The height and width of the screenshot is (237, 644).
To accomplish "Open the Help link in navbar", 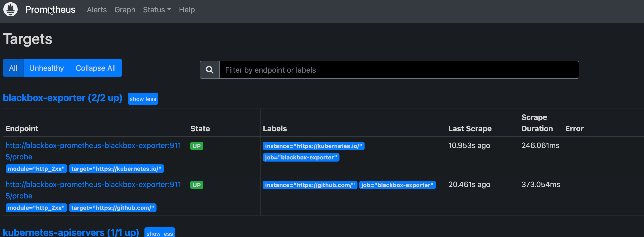I will click(187, 10).
